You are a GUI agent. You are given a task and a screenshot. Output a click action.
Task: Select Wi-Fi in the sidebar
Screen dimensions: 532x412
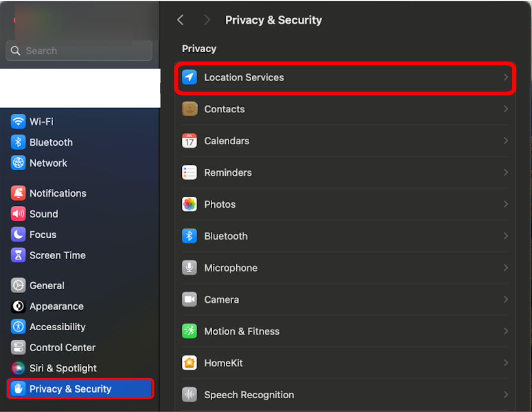point(80,121)
